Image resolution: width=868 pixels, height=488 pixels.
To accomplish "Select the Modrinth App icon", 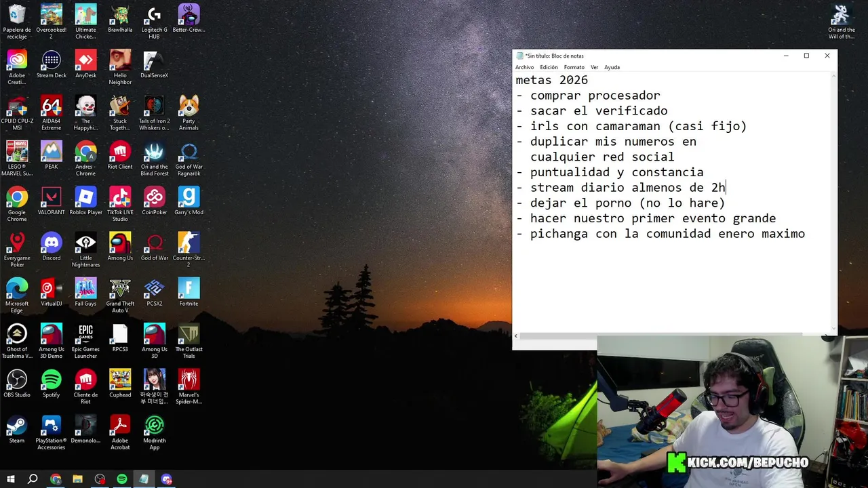I will point(154,432).
